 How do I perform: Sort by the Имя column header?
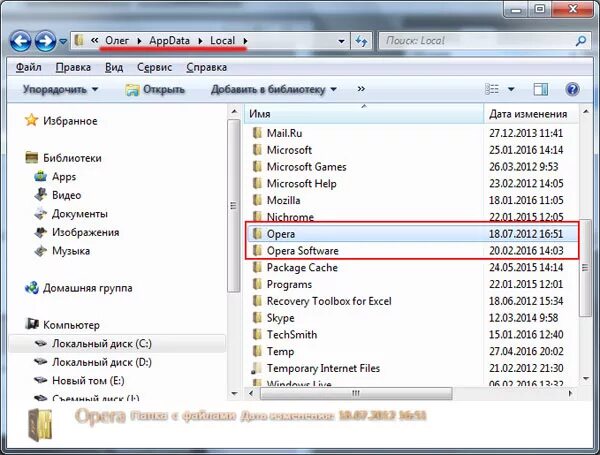pos(364,114)
